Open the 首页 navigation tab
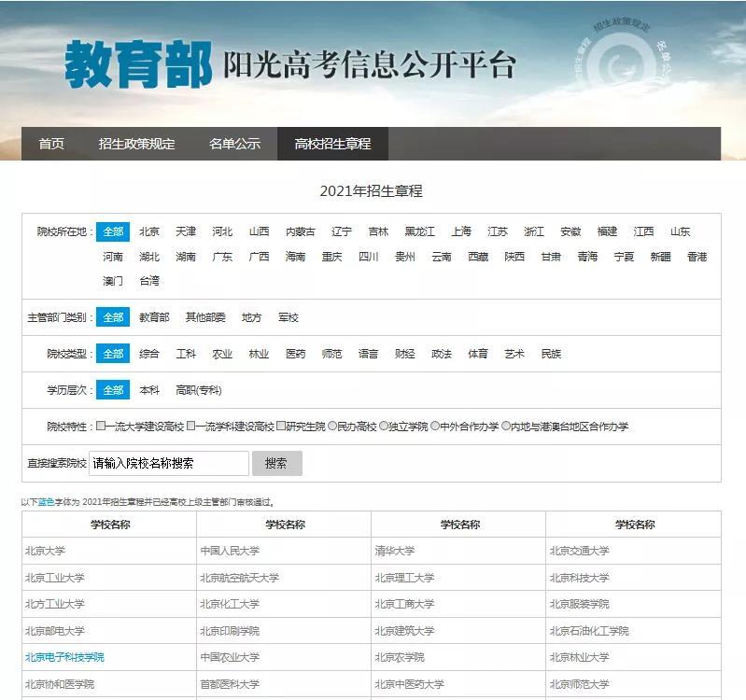This screenshot has height=700, width=746. (51, 144)
